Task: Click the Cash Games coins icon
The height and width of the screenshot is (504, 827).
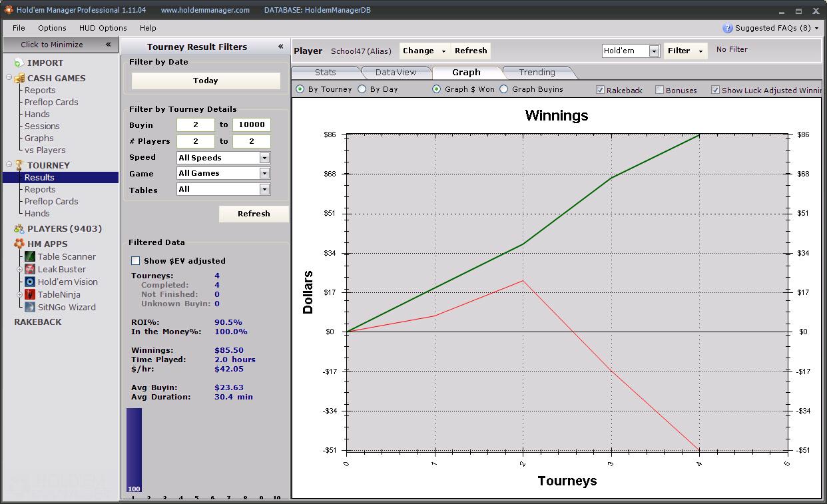Action: (19, 78)
